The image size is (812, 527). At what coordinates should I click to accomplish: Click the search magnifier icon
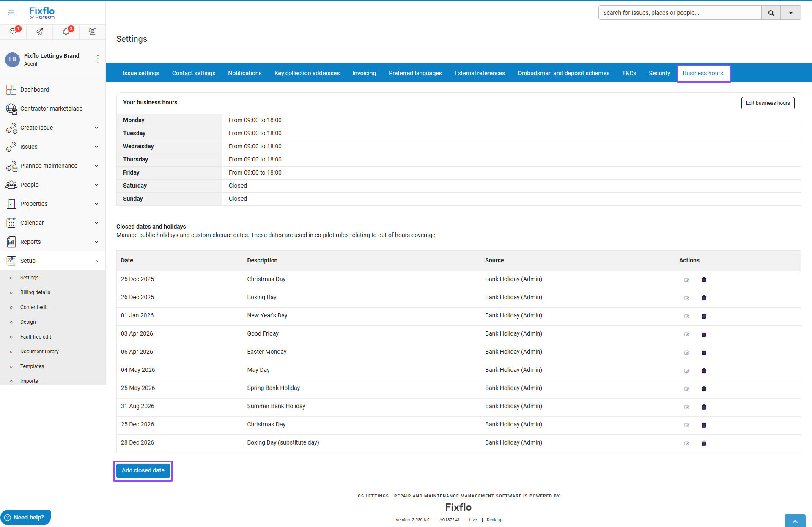click(771, 13)
